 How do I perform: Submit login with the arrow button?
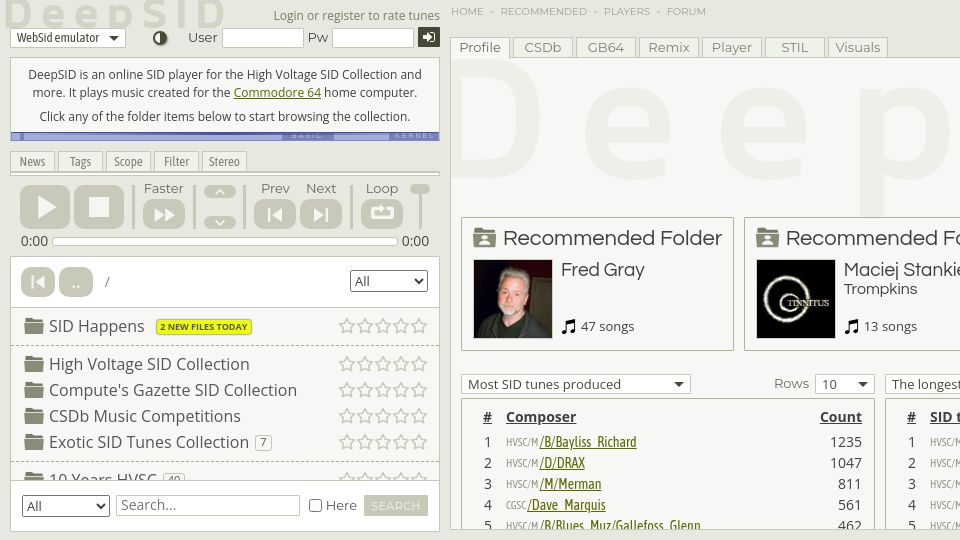(429, 37)
